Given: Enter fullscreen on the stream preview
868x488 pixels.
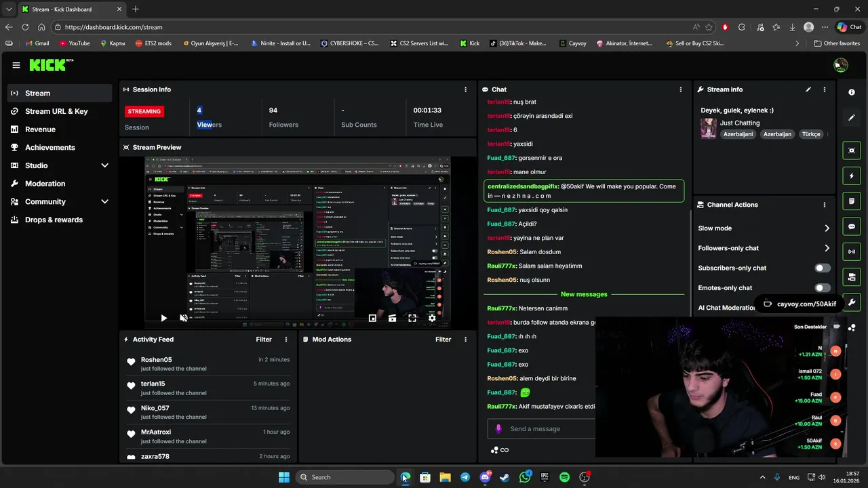Looking at the screenshot, I should point(412,318).
